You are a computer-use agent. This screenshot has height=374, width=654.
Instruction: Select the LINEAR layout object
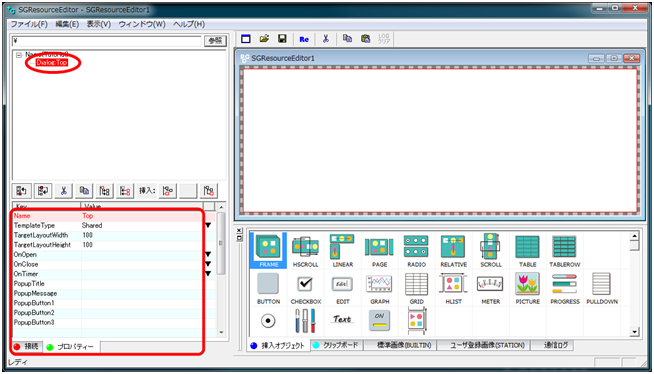(x=342, y=250)
